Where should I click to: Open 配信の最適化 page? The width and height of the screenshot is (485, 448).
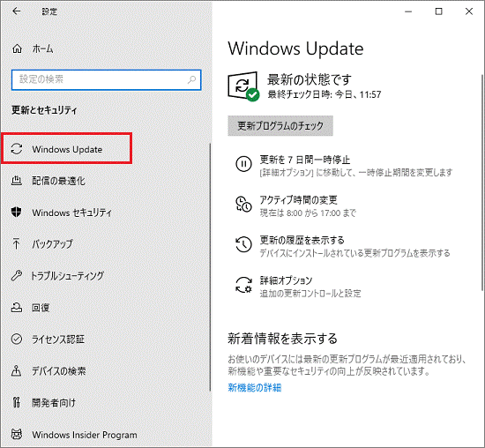point(58,181)
